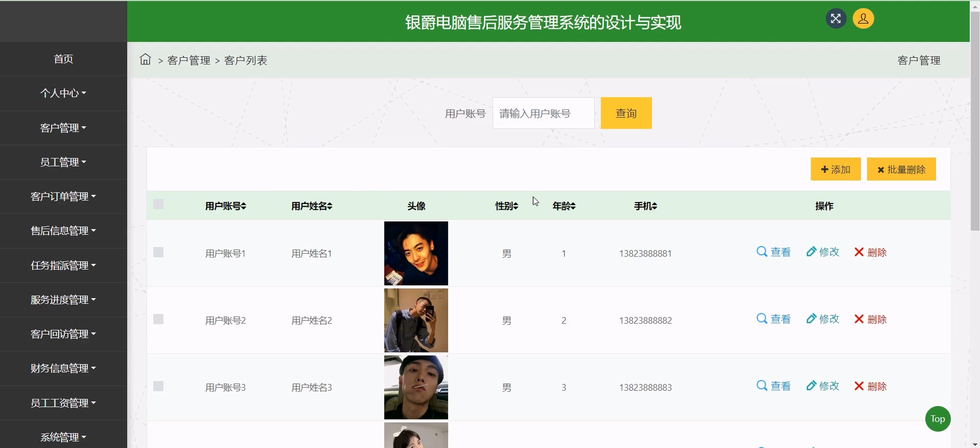
Task: Click red X delete icon for 用户账号1
Action: 859,252
